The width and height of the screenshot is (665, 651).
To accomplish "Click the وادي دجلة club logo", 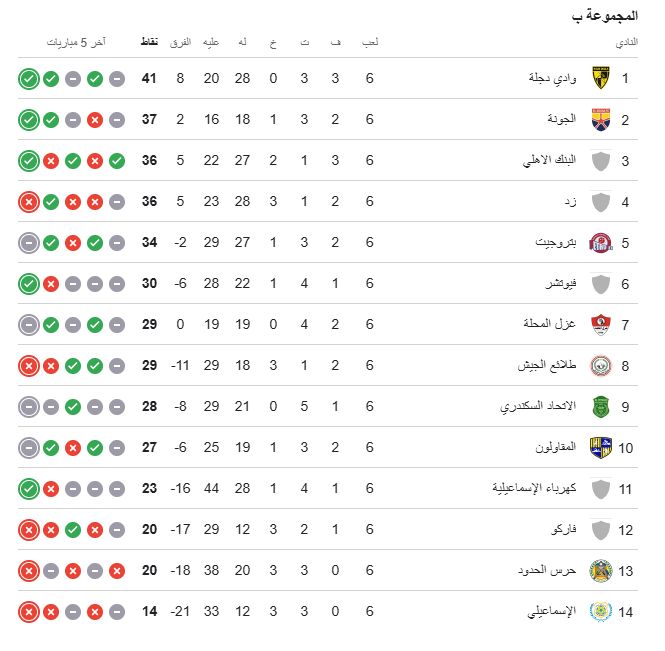I will click(x=601, y=78).
